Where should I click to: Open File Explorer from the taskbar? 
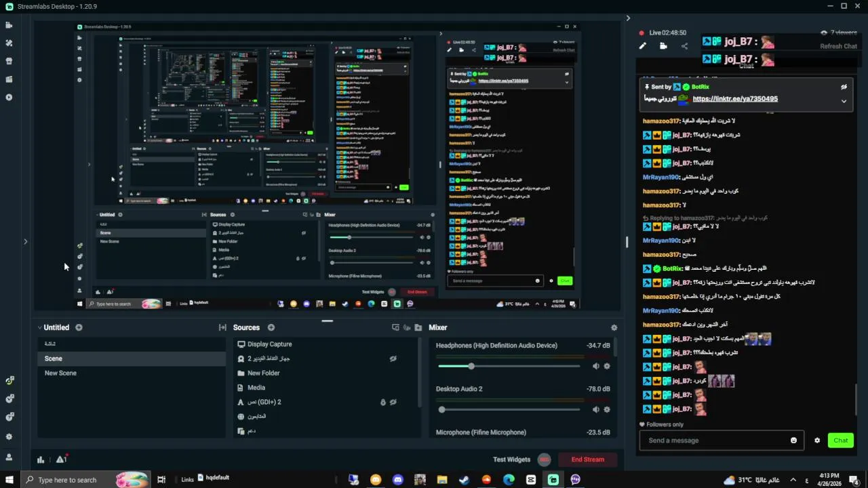tap(442, 480)
